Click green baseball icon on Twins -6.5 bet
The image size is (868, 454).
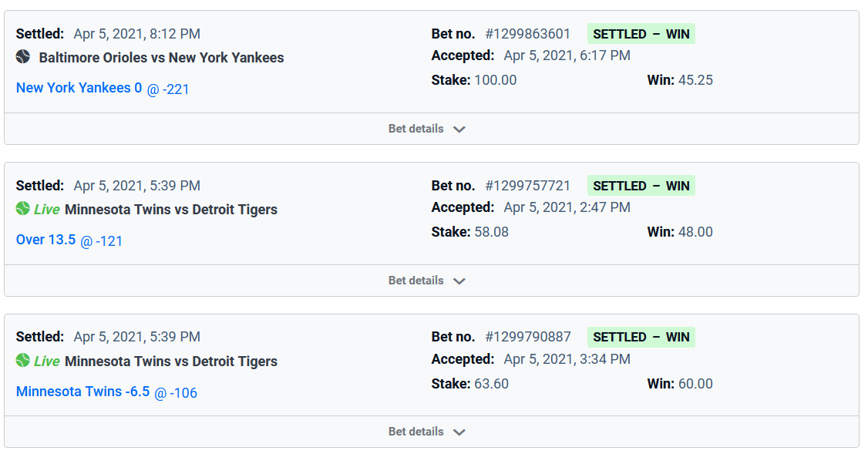tap(22, 361)
